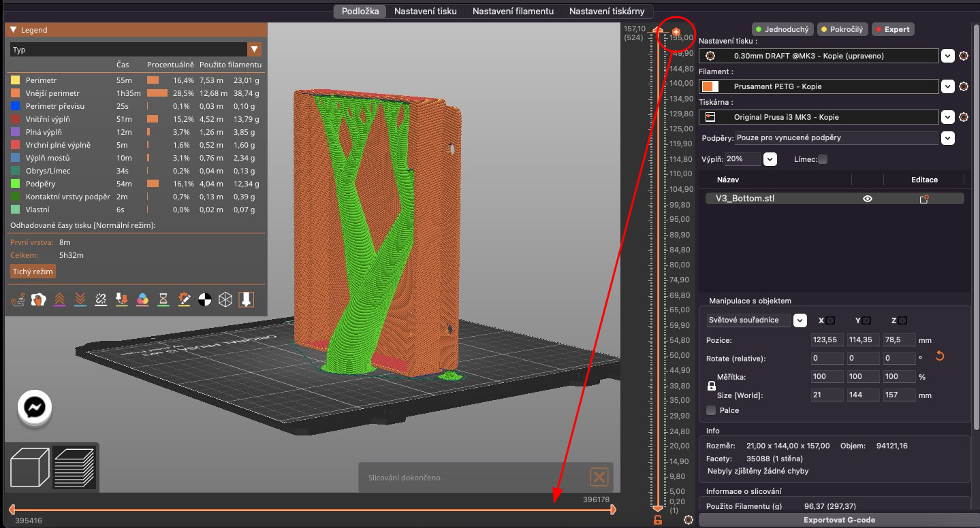Toggle custom G-code visibility icon

pyautogui.click(x=184, y=299)
